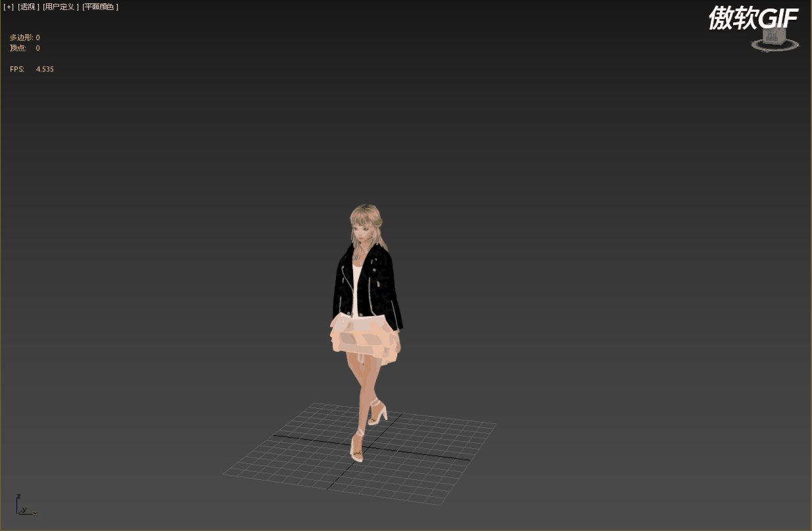Click the FPS value 4.535
812x531 pixels.
tap(45, 69)
